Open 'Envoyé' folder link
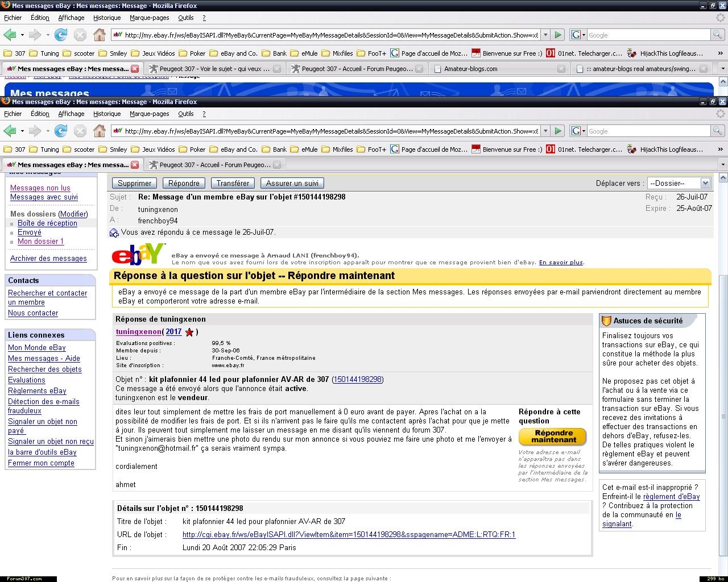This screenshot has width=728, height=582. (30, 232)
